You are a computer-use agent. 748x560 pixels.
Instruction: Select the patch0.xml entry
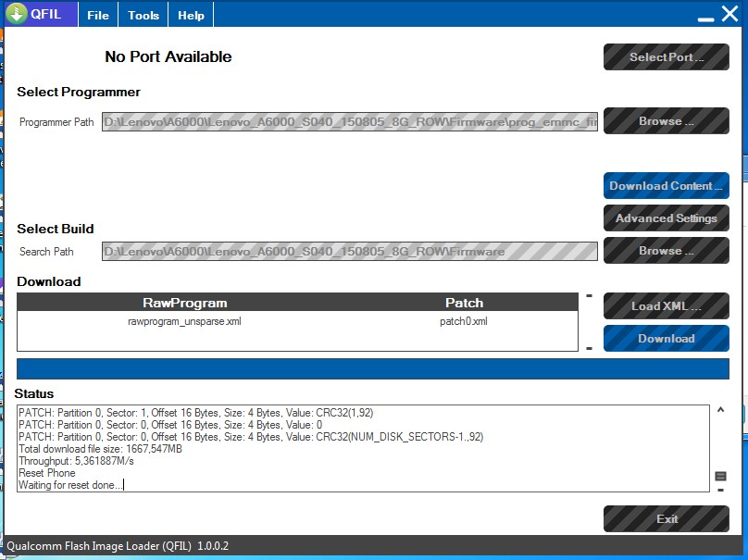pyautogui.click(x=463, y=323)
